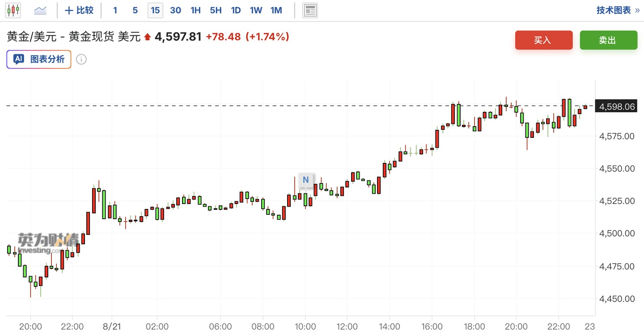This screenshot has height=336, width=644.
Task: Choose the 5H timeframe
Action: point(216,10)
